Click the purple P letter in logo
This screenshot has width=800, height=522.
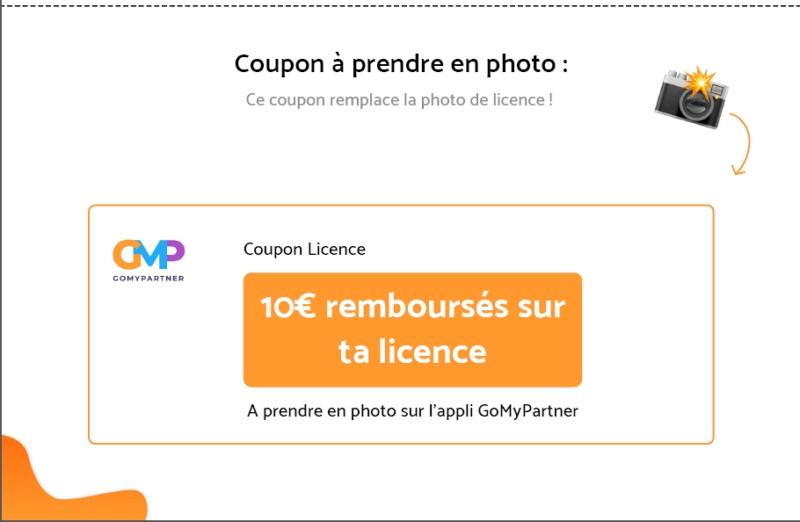pyautogui.click(x=175, y=251)
